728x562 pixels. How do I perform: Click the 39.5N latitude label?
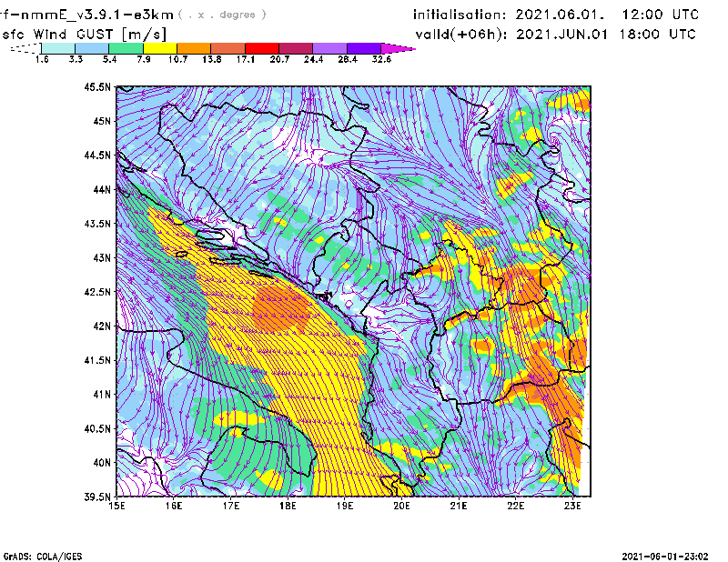tap(97, 497)
